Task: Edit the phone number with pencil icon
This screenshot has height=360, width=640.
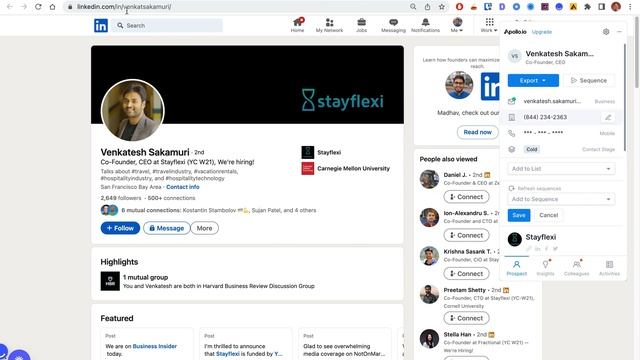Action: coord(608,118)
